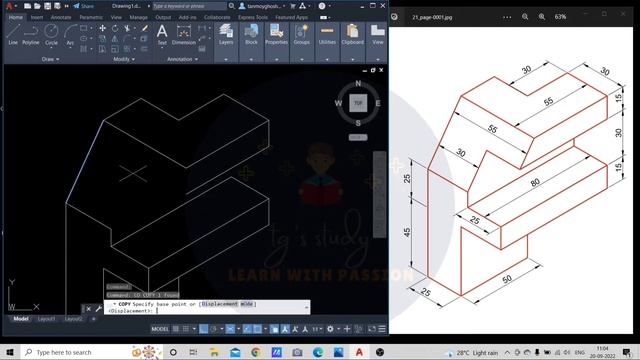Open the Layers panel button

[x=226, y=34]
